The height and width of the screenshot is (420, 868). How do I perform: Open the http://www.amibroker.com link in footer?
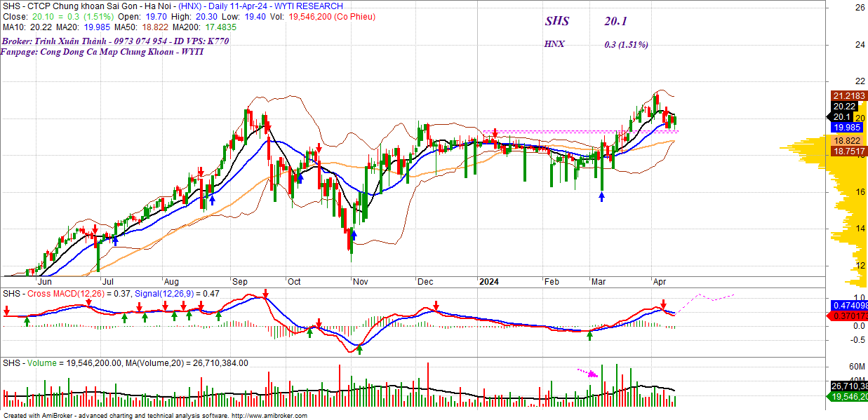pos(269,416)
